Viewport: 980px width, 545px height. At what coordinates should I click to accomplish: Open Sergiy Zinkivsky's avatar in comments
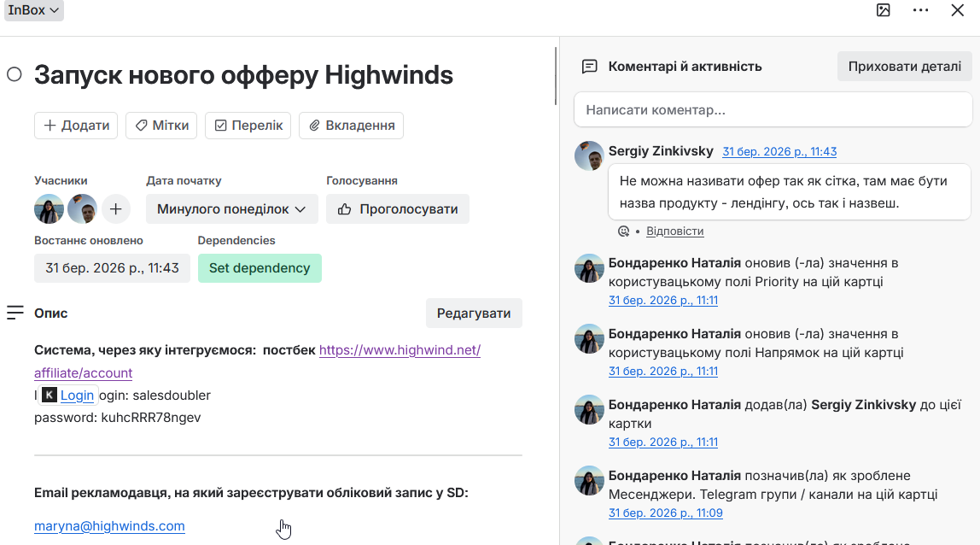(589, 155)
